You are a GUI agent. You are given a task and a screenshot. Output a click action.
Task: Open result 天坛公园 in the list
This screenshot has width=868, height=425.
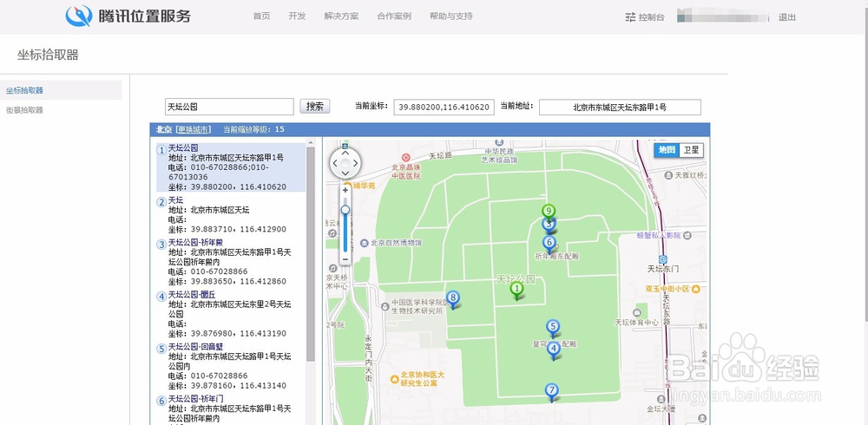coord(183,147)
